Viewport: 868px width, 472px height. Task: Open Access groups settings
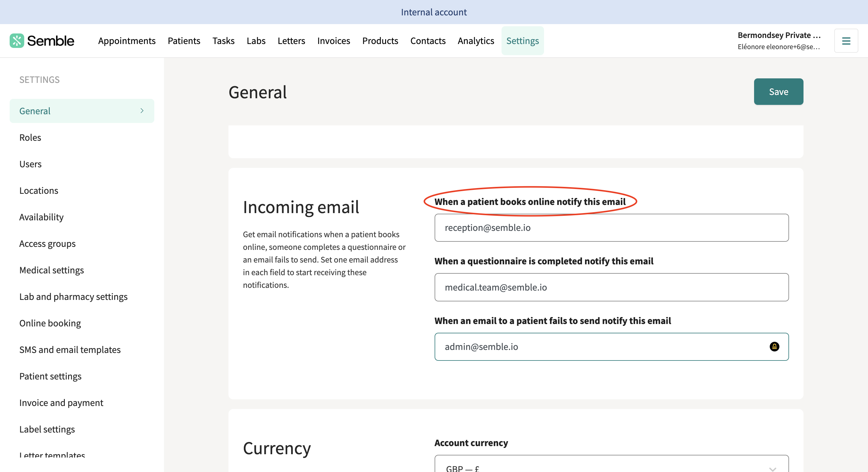click(48, 244)
